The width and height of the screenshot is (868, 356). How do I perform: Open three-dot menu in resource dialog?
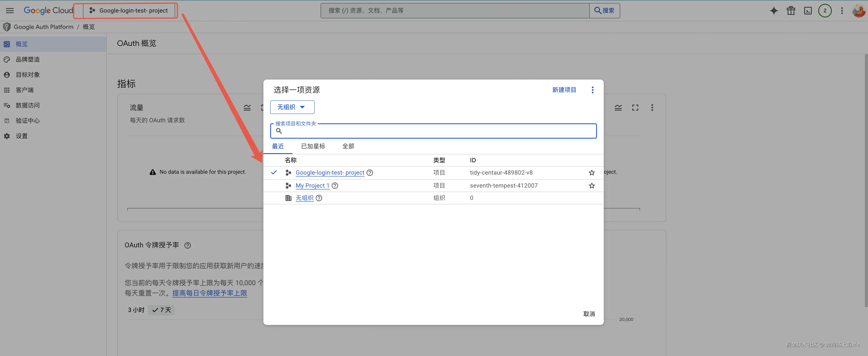click(x=592, y=90)
